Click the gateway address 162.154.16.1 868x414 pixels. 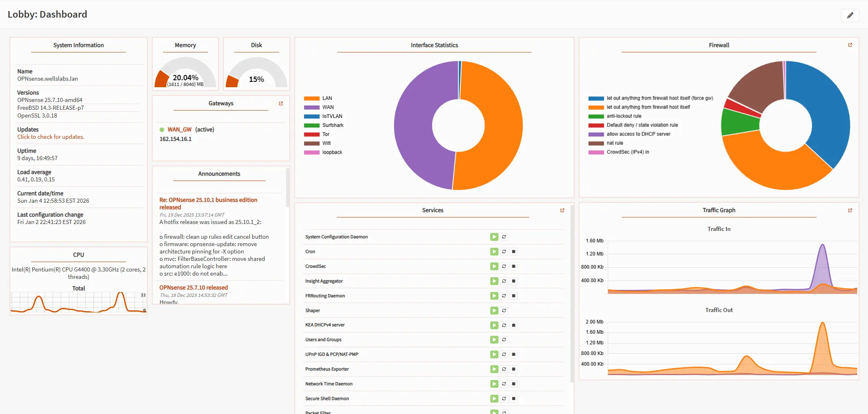pyautogui.click(x=176, y=139)
